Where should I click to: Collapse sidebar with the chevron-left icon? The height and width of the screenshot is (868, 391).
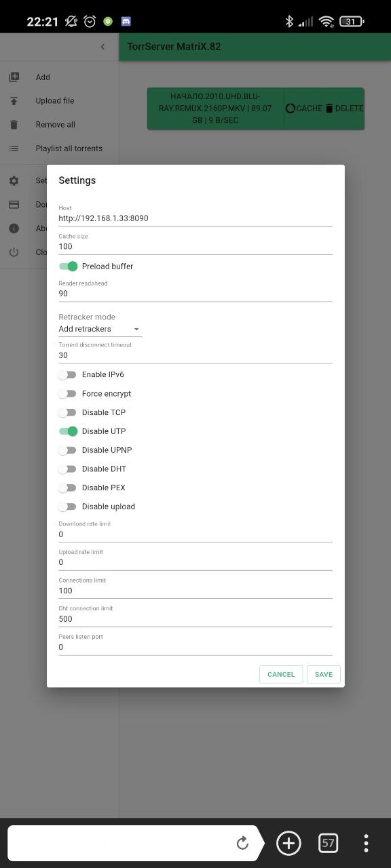103,47
